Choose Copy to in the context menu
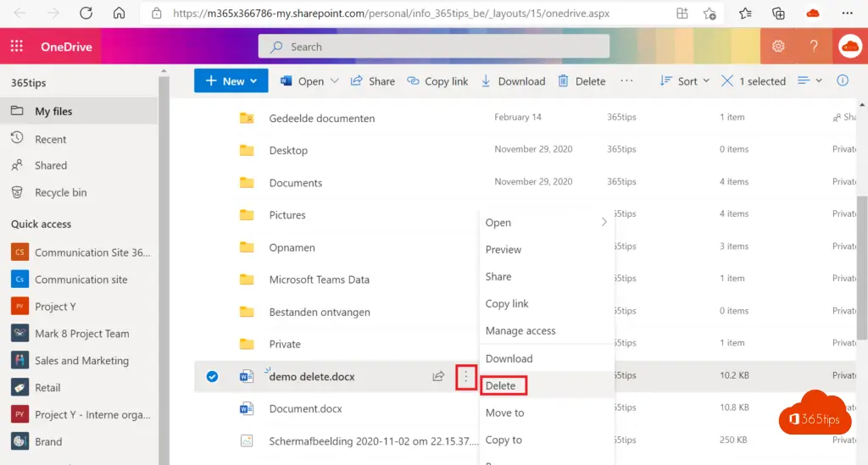Image resolution: width=868 pixels, height=465 pixels. 546,440
